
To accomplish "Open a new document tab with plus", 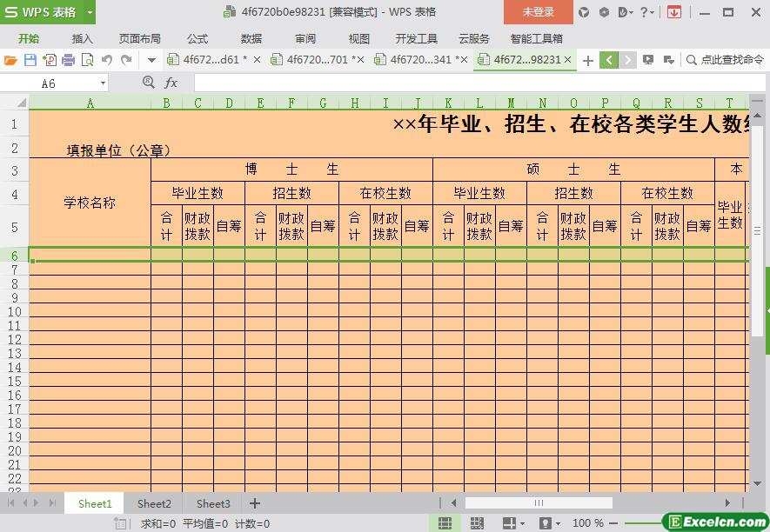I will point(588,60).
